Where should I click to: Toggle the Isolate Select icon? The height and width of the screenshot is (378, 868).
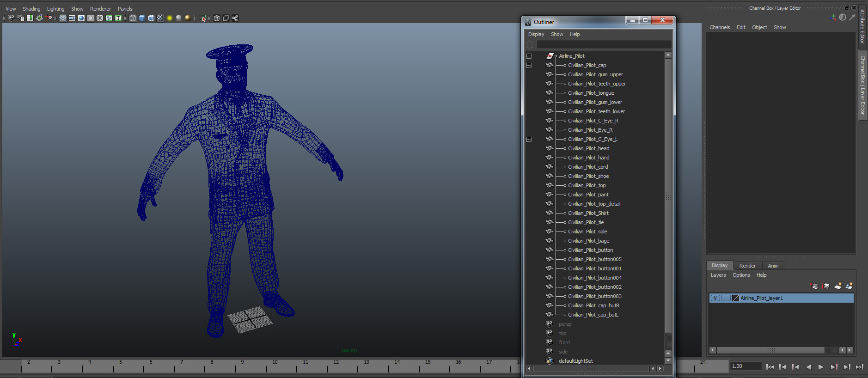click(x=202, y=18)
